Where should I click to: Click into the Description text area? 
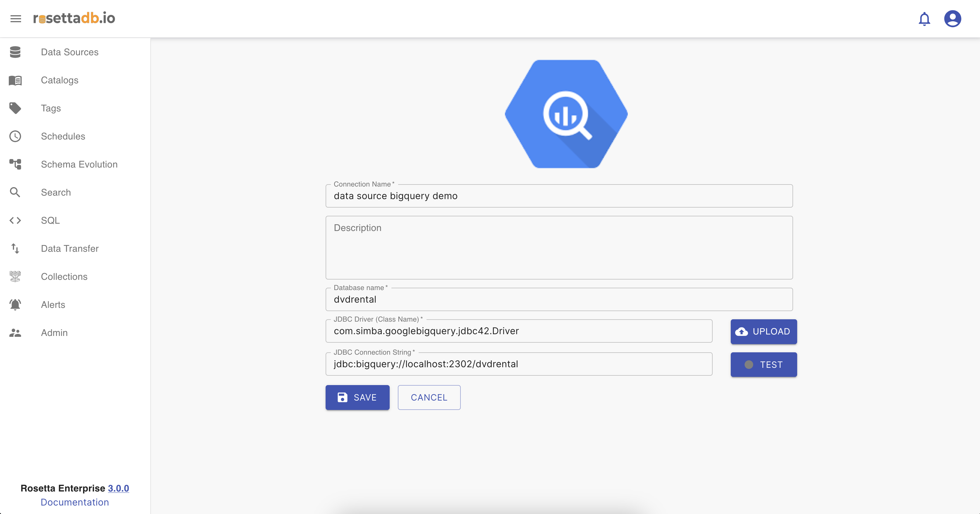[x=559, y=248]
